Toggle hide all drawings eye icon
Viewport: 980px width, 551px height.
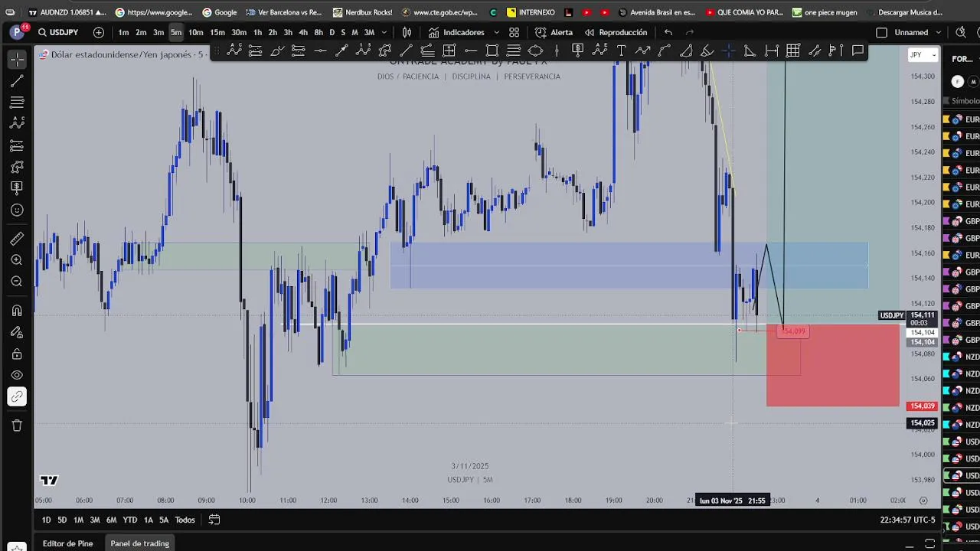[17, 375]
